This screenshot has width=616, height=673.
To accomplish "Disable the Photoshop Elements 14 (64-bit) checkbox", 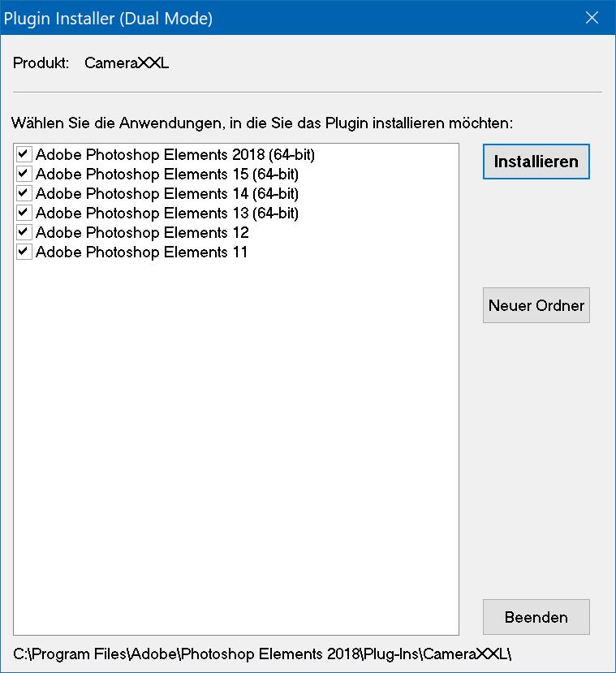I will click(24, 193).
